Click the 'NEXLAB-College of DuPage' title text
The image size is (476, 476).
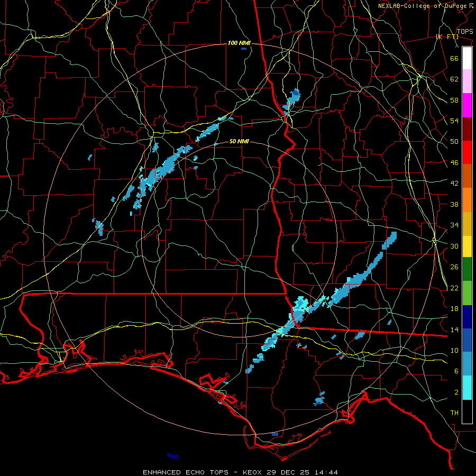[422, 6]
